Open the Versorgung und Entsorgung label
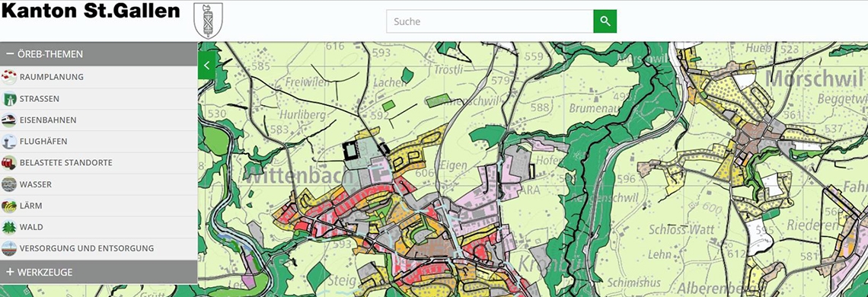The height and width of the screenshot is (297, 868). pyautogui.click(x=87, y=248)
